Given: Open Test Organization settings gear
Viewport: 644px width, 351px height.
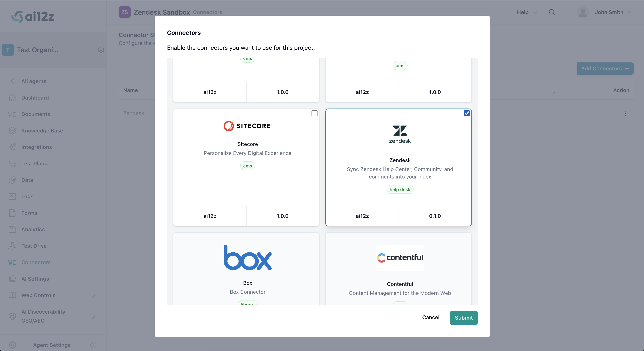Looking at the screenshot, I should click(101, 50).
